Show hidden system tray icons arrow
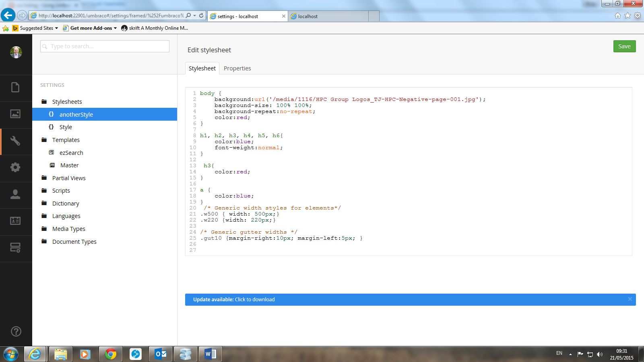 coord(570,354)
